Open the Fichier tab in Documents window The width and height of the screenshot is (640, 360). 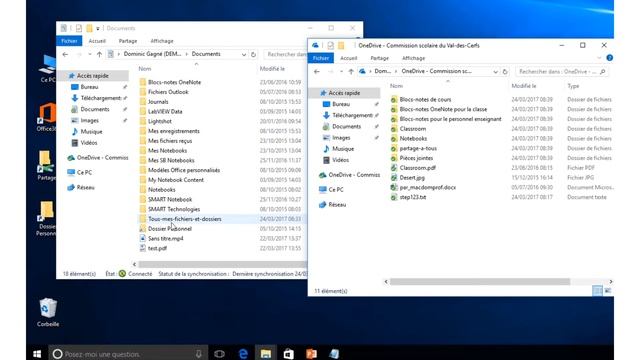69,41
